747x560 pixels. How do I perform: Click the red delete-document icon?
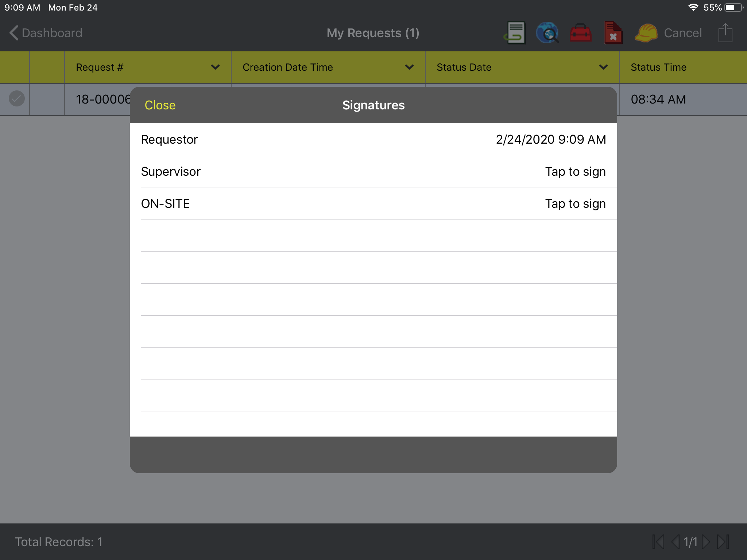click(613, 33)
